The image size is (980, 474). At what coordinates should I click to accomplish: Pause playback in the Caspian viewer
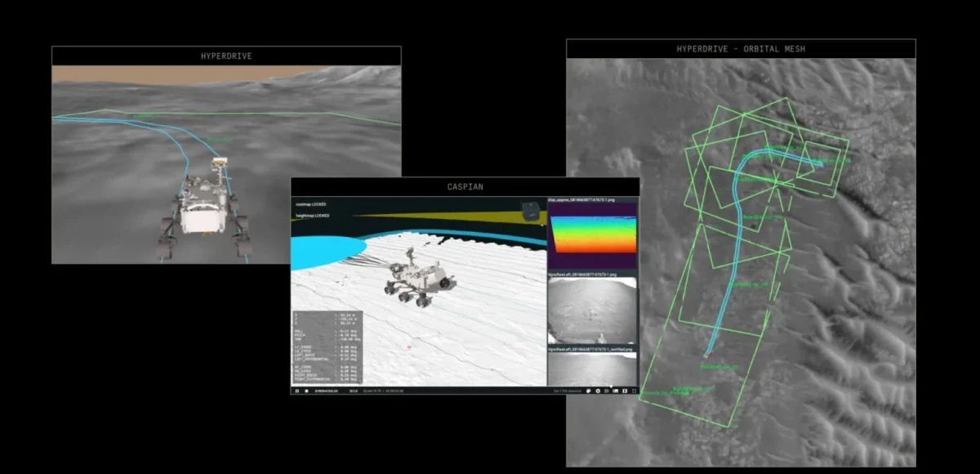[296, 391]
